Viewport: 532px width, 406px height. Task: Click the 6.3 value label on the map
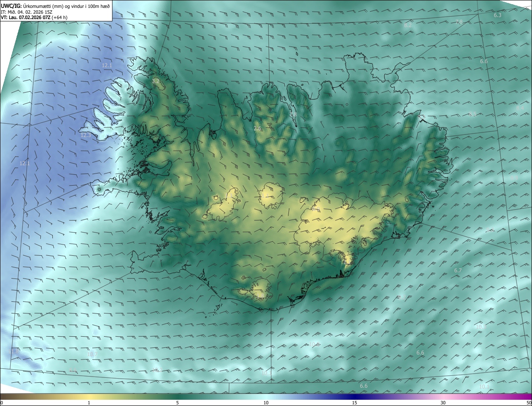click(x=498, y=15)
